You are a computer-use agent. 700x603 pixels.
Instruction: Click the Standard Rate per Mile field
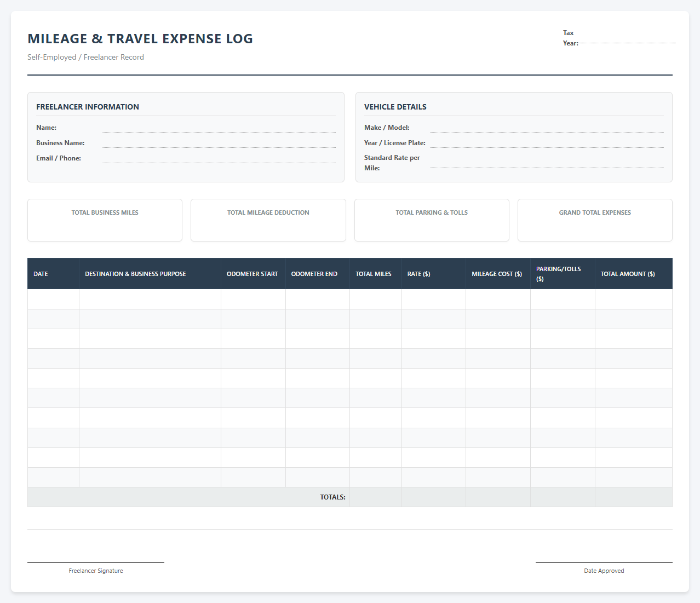coord(547,163)
